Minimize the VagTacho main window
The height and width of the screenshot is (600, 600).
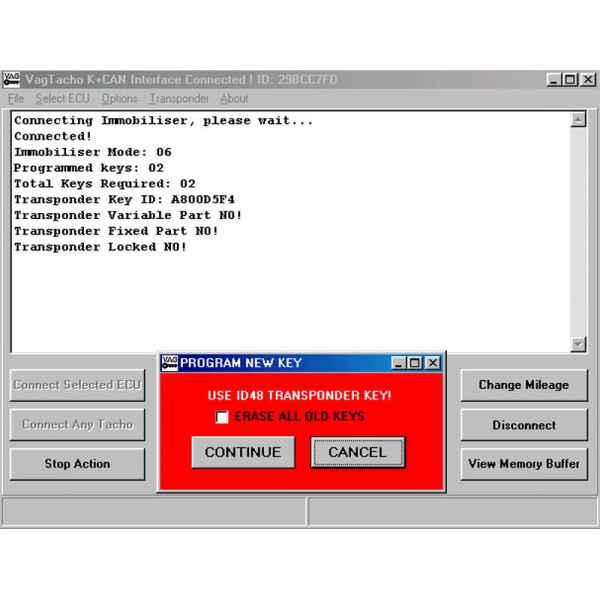pyautogui.click(x=554, y=80)
